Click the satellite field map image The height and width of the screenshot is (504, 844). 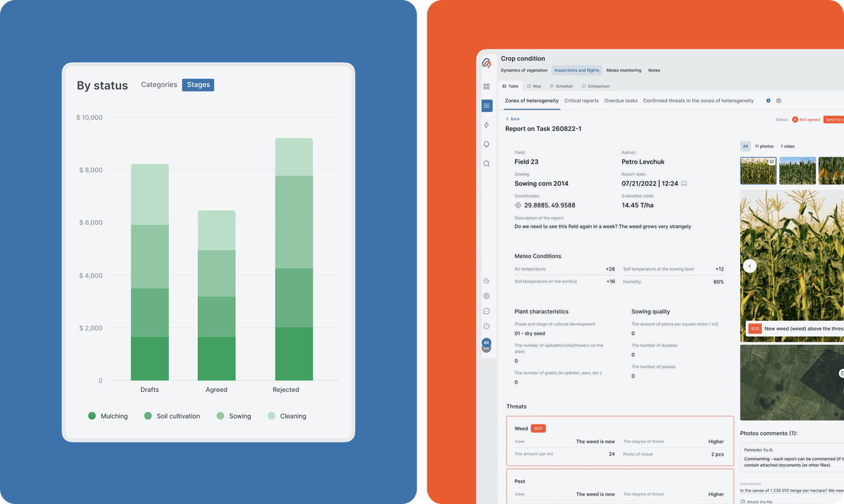tap(792, 382)
